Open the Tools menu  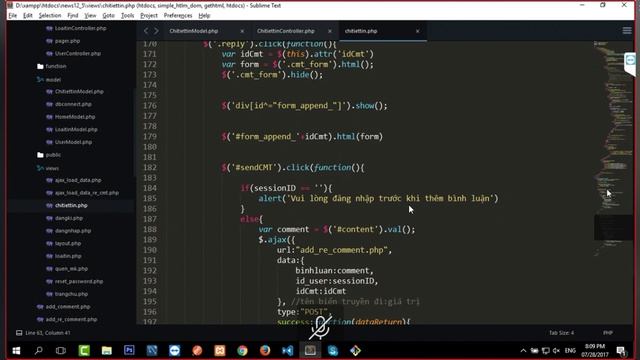(127, 16)
